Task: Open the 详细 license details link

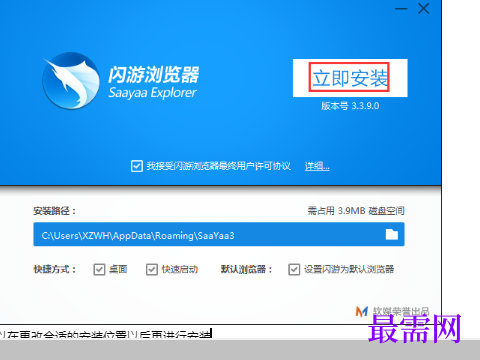Action: tap(317, 166)
